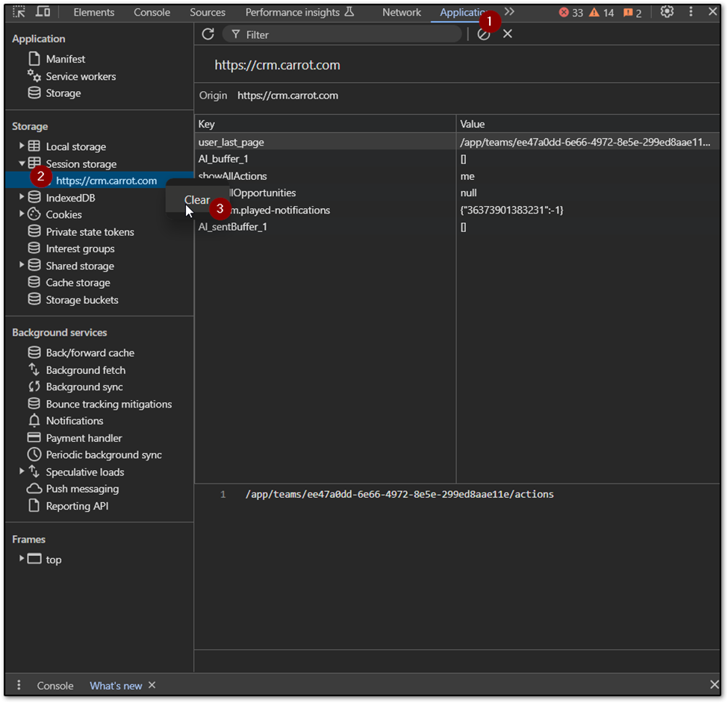Select the user_last_page key row
The height and width of the screenshot is (703, 728).
(325, 142)
